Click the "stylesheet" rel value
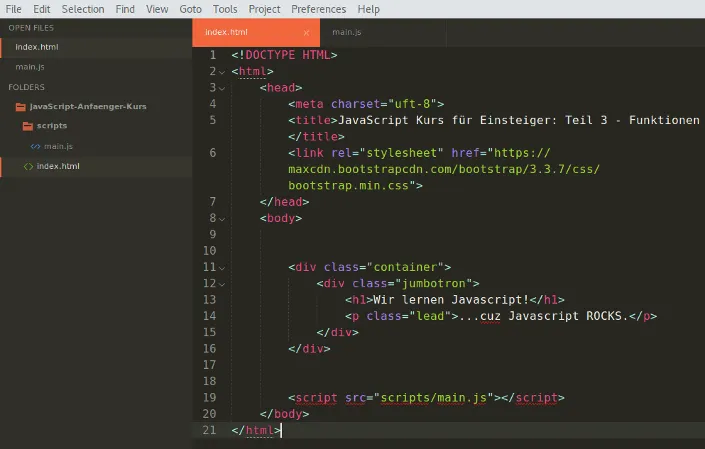This screenshot has height=449, width=705. tap(402, 153)
